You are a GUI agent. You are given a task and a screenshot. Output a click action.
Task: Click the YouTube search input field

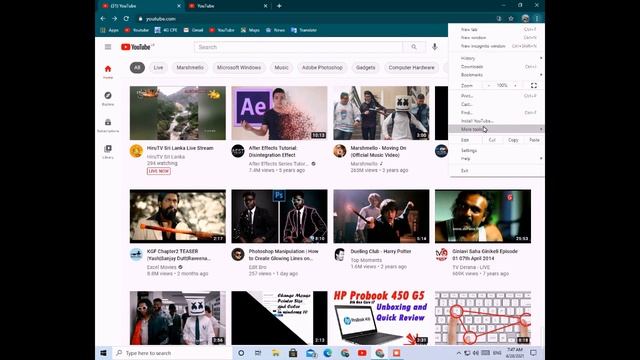[298, 47]
